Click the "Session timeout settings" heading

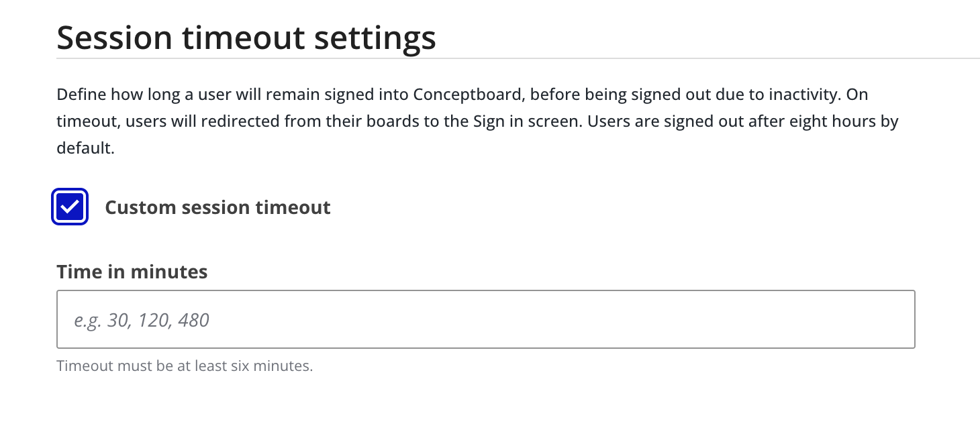tap(246, 38)
